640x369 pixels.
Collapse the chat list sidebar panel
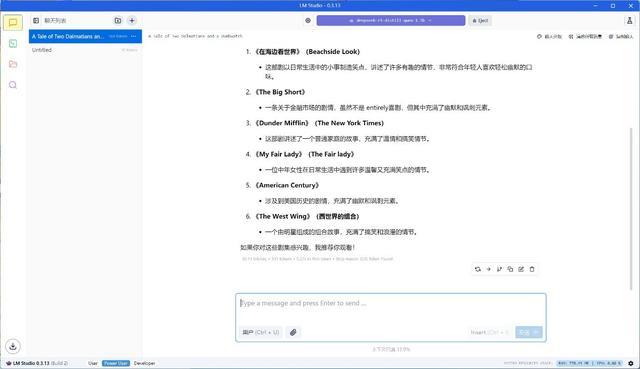pos(36,20)
